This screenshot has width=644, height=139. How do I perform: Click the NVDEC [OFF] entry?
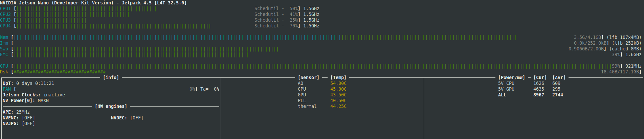pyautogui.click(x=127, y=118)
